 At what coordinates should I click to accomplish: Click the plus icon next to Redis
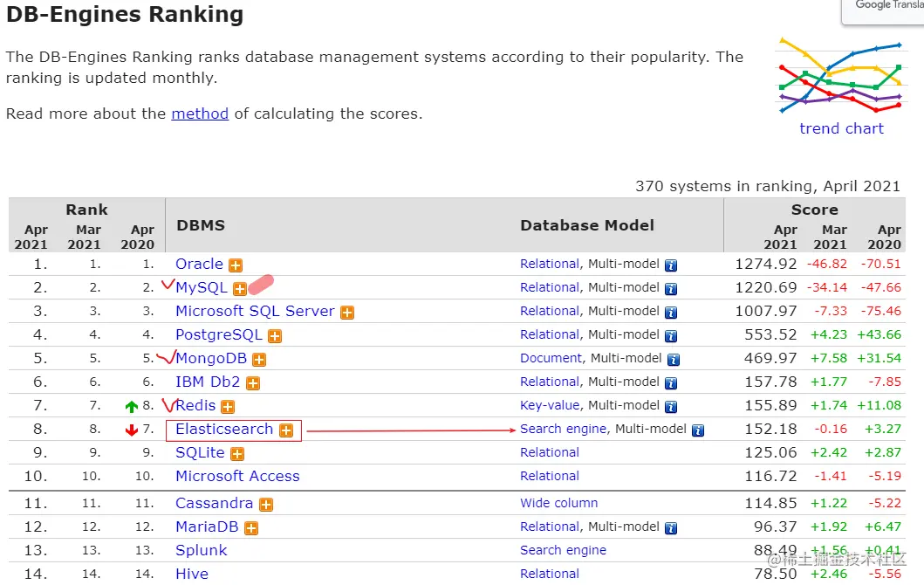coord(228,407)
